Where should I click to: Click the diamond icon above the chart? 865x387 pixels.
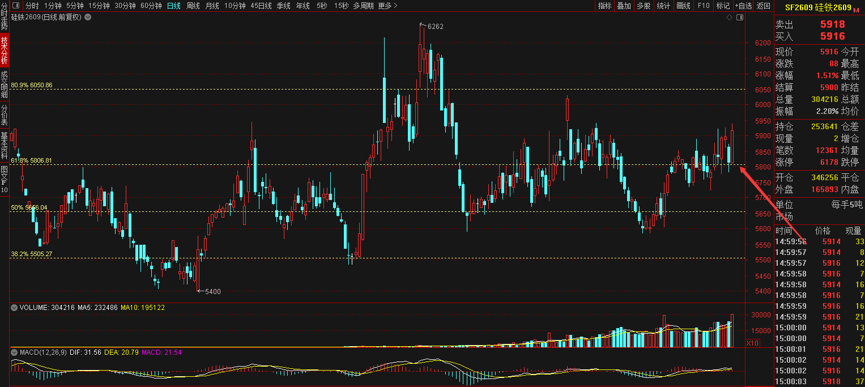(729, 18)
